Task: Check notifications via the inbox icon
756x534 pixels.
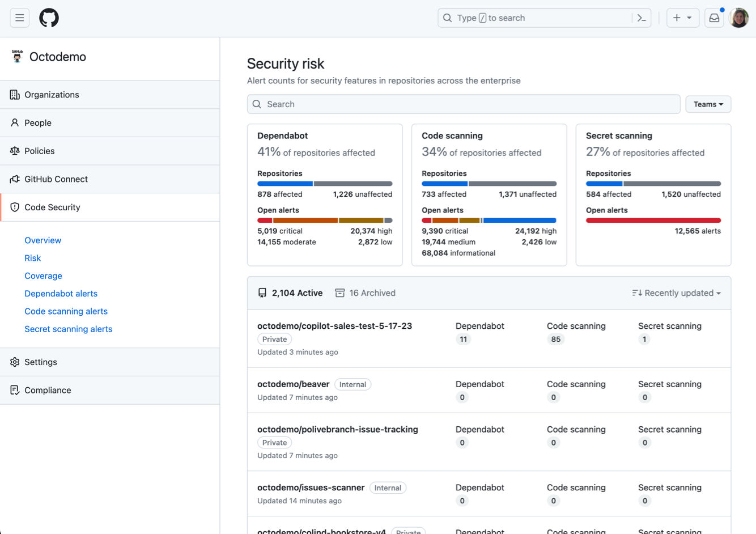Action: (x=713, y=18)
